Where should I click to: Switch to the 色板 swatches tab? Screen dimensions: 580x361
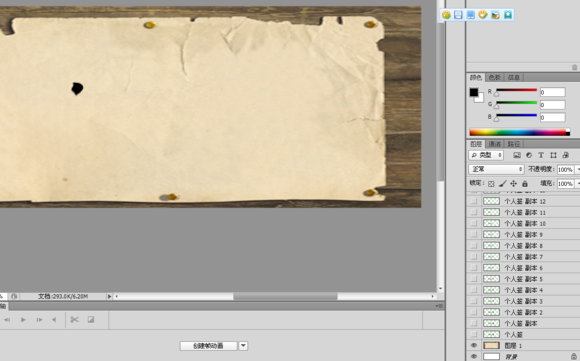tap(495, 77)
